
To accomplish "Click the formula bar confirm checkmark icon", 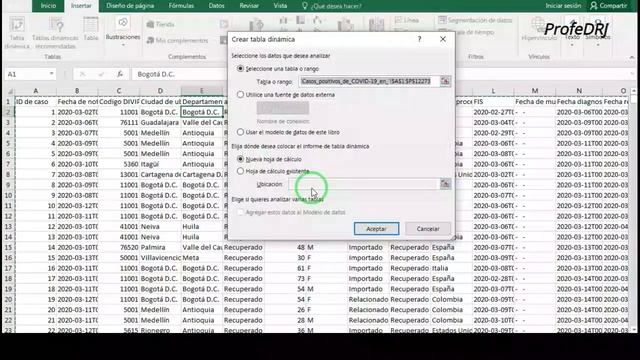I will 101,74.
